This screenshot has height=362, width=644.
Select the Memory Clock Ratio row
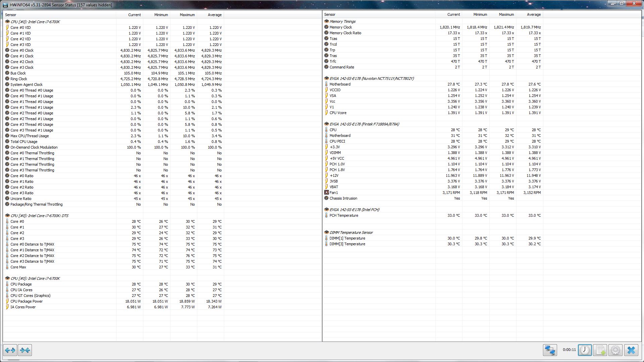click(x=433, y=33)
